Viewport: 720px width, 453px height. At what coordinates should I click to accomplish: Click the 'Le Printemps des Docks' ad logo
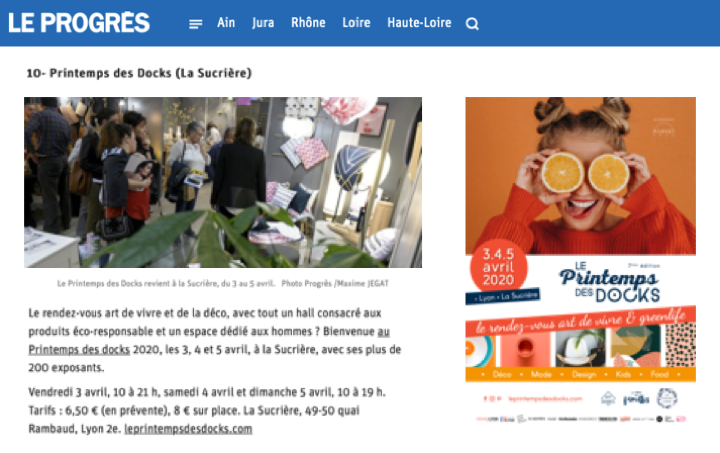coord(609,282)
